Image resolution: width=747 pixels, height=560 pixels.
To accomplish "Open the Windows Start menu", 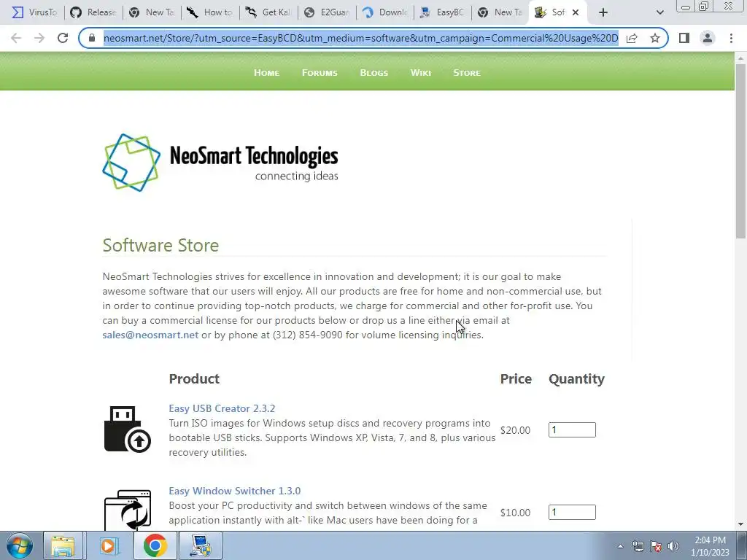I will tap(19, 545).
